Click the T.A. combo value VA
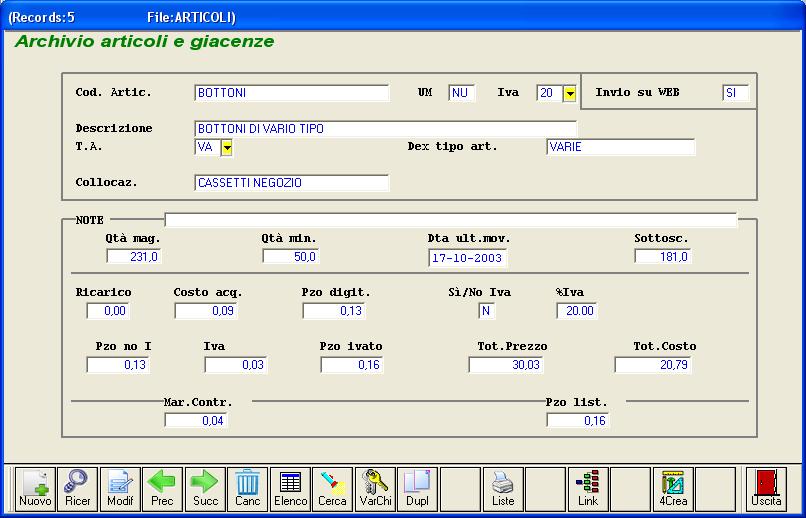This screenshot has width=806, height=518. (208, 147)
